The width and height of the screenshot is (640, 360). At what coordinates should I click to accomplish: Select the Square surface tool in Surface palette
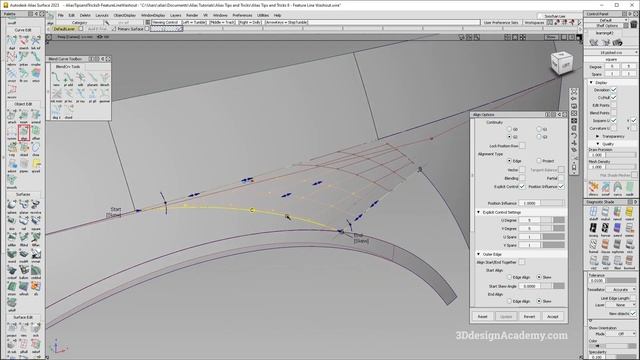[x=36, y=223]
